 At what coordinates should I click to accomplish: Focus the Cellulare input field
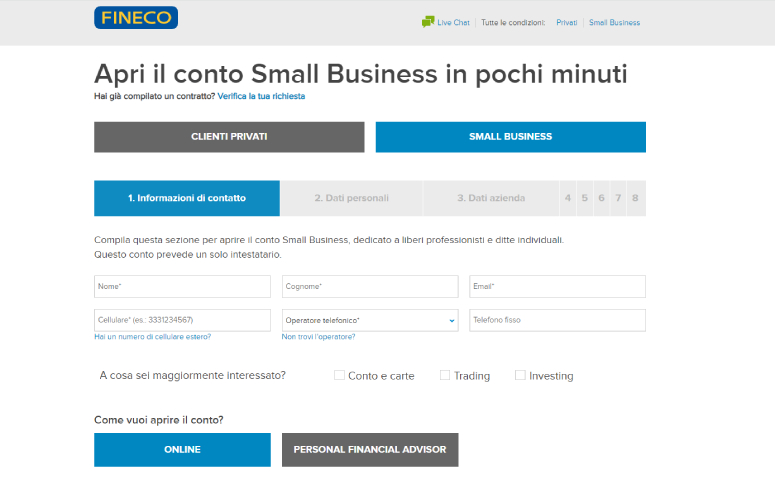point(182,320)
